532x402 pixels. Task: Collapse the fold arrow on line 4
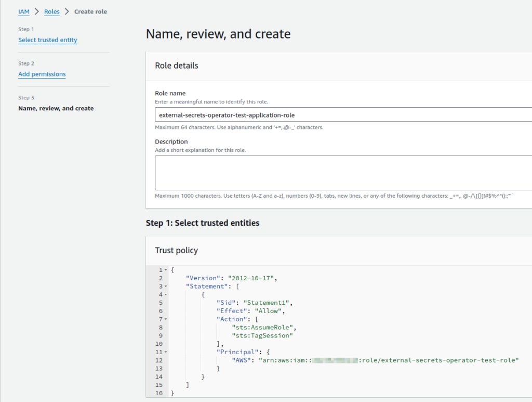point(166,295)
